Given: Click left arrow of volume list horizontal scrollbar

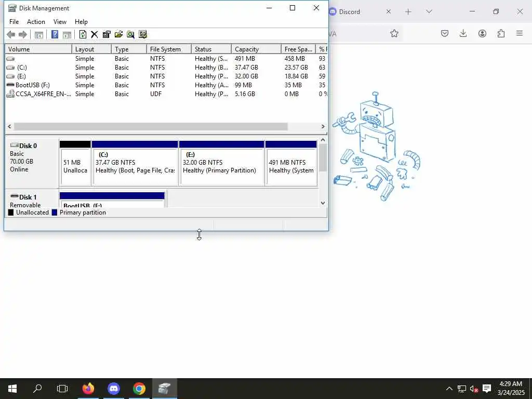Looking at the screenshot, I should [9, 127].
